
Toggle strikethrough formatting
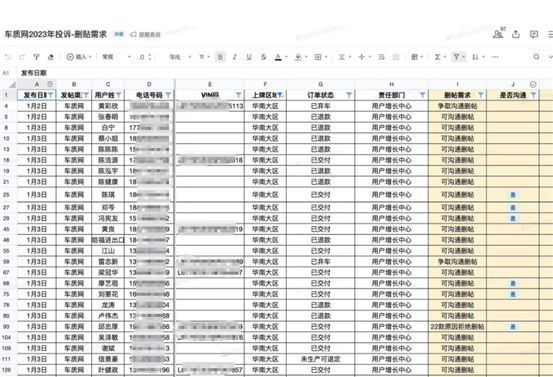[x=263, y=57]
